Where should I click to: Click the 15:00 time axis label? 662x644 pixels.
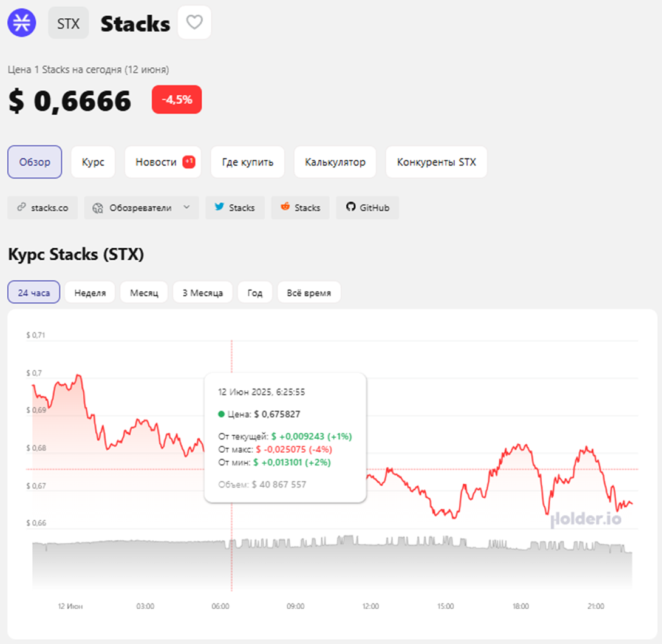[x=445, y=606]
